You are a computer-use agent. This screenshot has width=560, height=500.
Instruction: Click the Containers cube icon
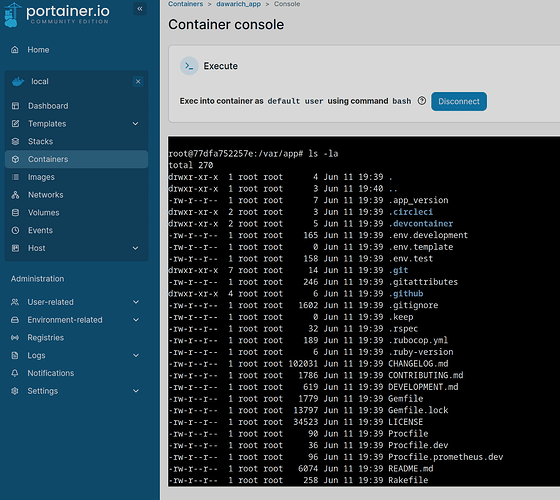point(15,159)
